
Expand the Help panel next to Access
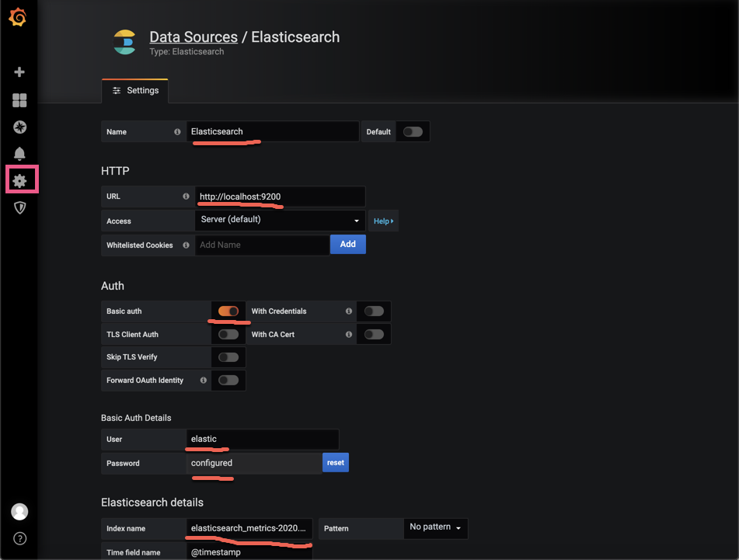[x=383, y=221]
